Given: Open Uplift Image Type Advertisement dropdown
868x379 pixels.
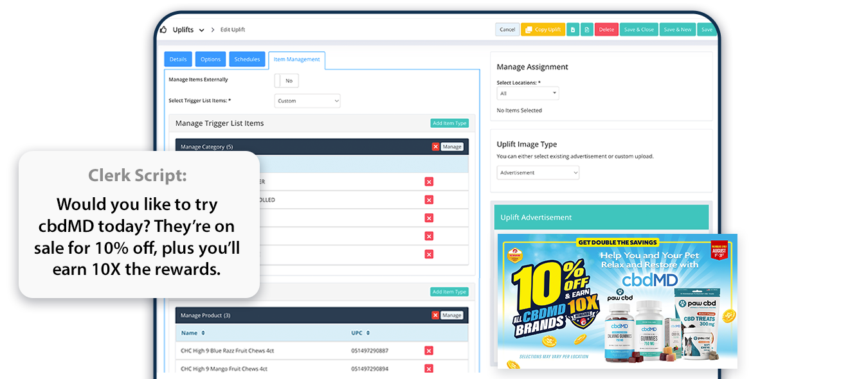Looking at the screenshot, I should pyautogui.click(x=538, y=172).
